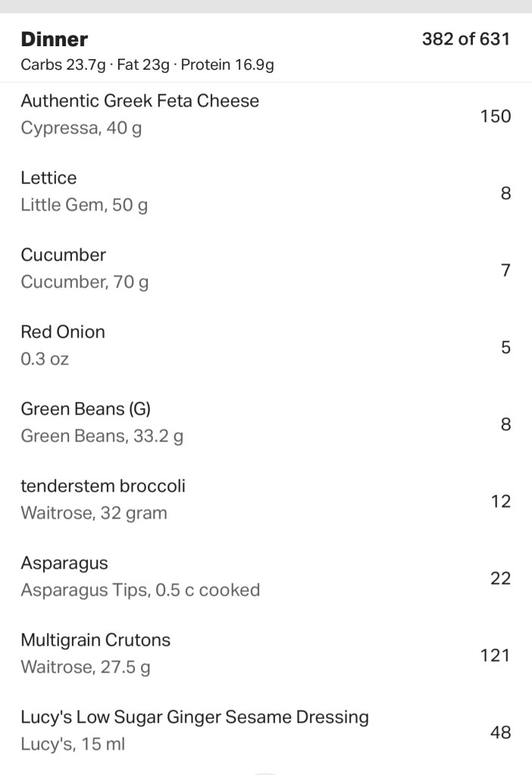
Task: Tap the Waitrose, 32 gram serving text
Action: pos(94,514)
